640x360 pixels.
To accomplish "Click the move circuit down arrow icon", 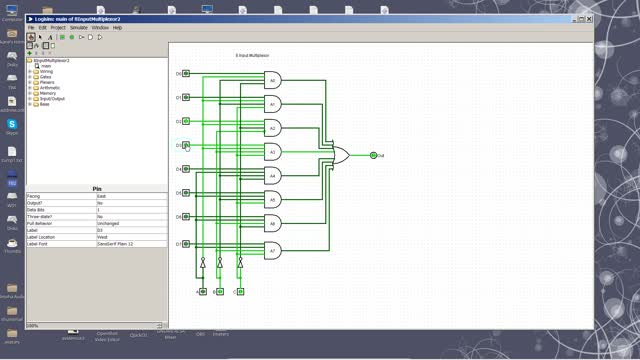I will click(43, 53).
